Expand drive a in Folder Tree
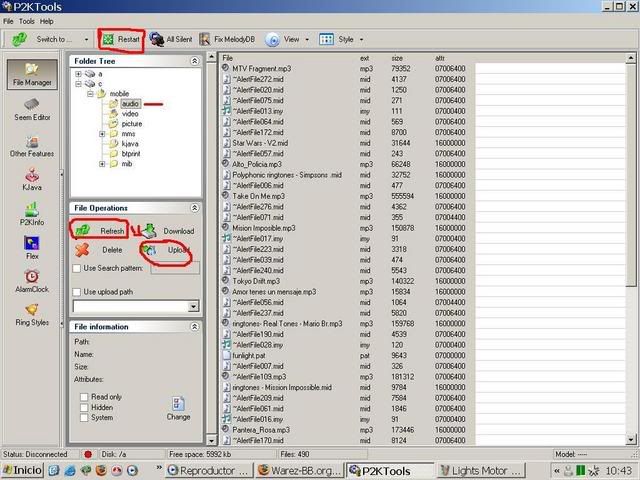 pos(78,74)
